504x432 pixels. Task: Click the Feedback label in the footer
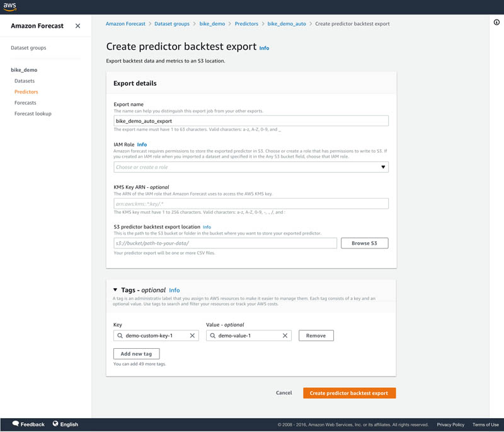coord(33,424)
